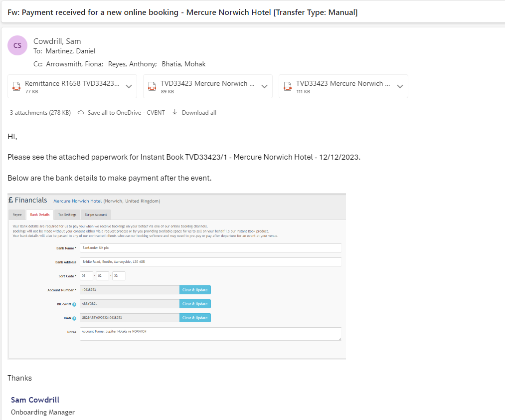
Task: Click the second Sort Code box 02
Action: pyautogui.click(x=102, y=276)
